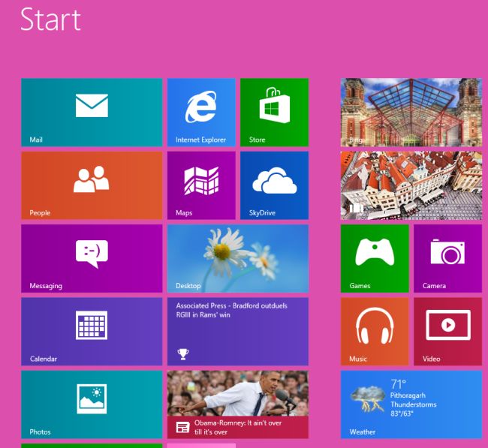Launch Internet Explorer tile
Viewport: 488px width, 448px height.
click(201, 113)
